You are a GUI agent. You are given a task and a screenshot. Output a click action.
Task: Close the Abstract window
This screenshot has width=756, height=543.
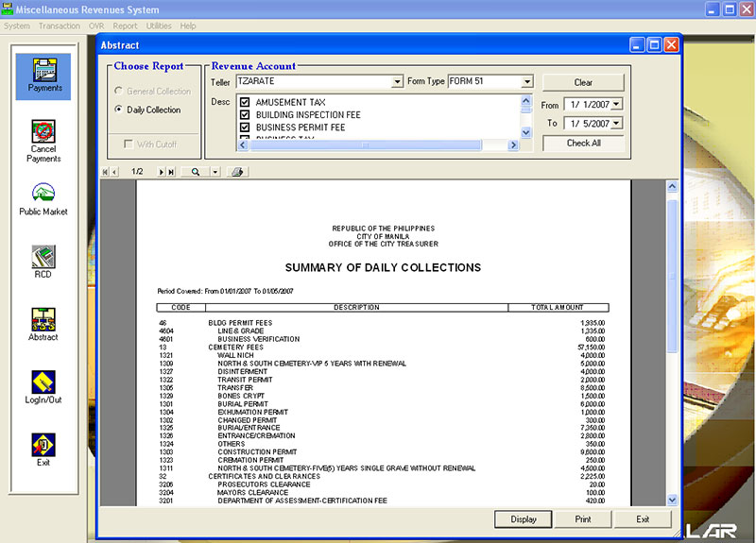[x=671, y=45]
